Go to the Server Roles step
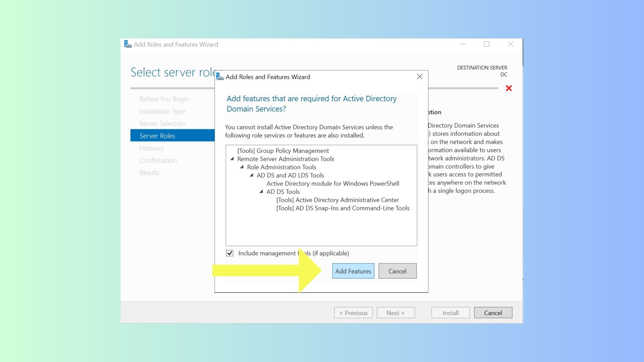The width and height of the screenshot is (644, 362). (x=157, y=136)
